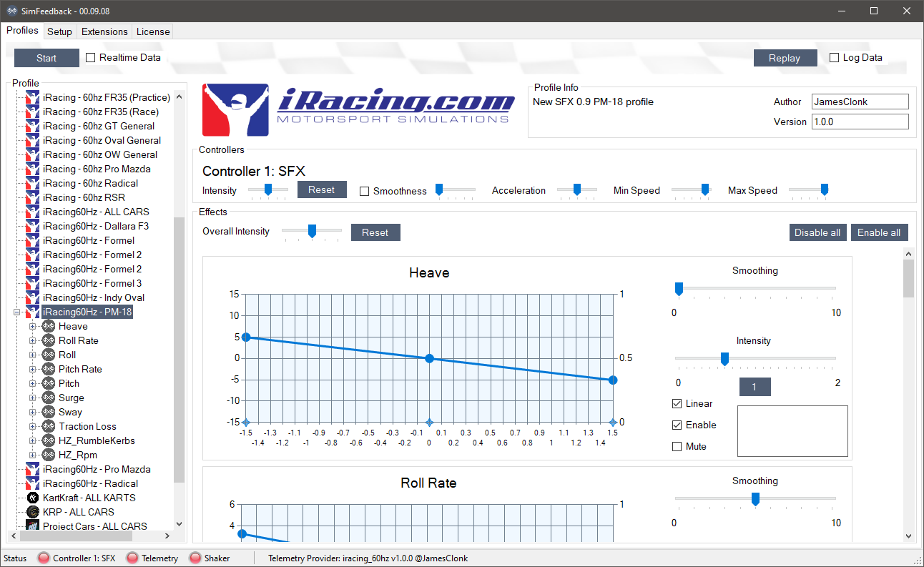924x567 pixels.
Task: Open the Extensions tab
Action: pos(104,31)
